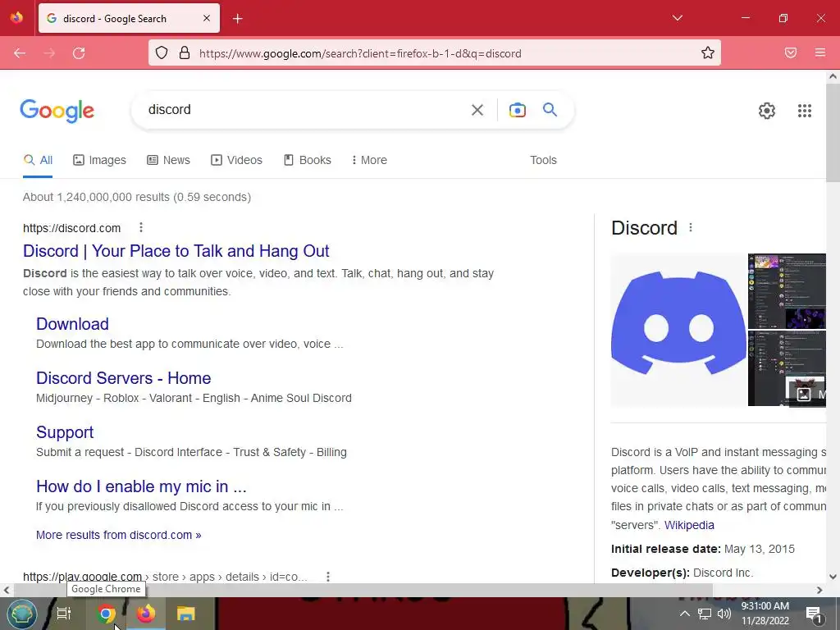This screenshot has height=630, width=840.
Task: Clear the Google search box text
Action: (x=477, y=110)
